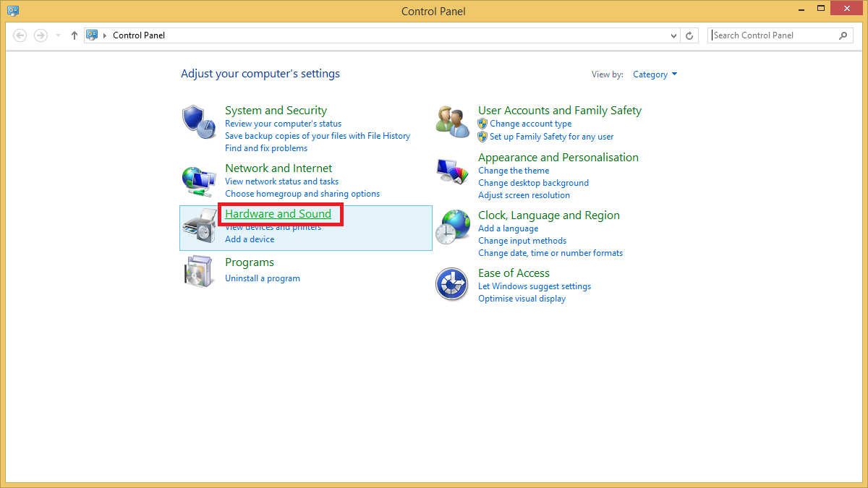
Task: Click Save backup copies with File History
Action: pos(317,136)
